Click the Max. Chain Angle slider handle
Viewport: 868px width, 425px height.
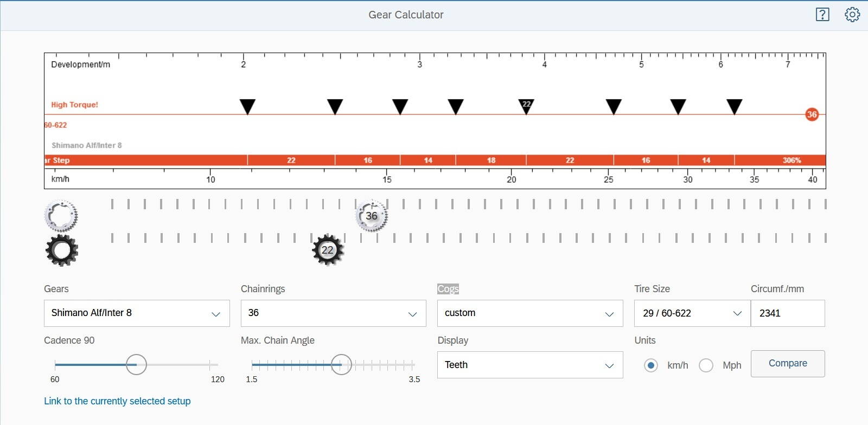pyautogui.click(x=341, y=365)
